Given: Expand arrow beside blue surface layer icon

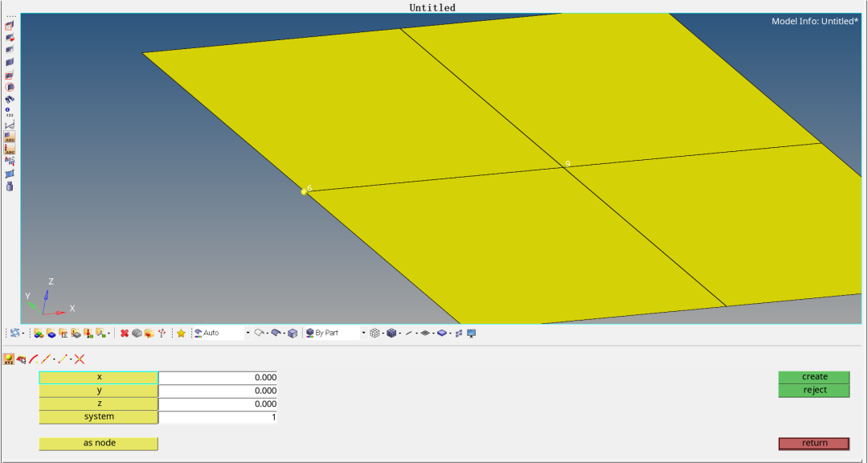Looking at the screenshot, I should pos(451,334).
